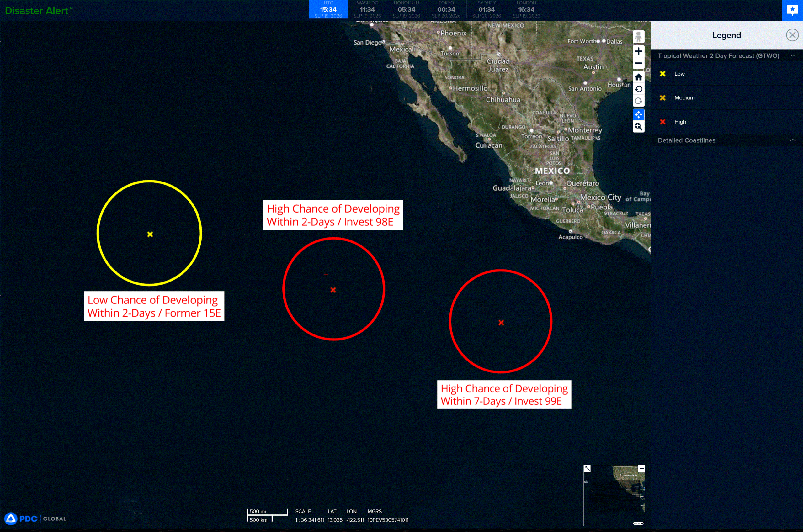Go to previous map extent
Screen dimensions: 803x532
point(638,89)
